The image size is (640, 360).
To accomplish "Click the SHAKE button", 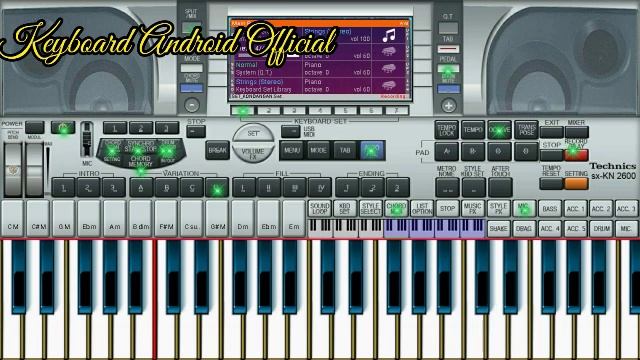I will tap(498, 229).
